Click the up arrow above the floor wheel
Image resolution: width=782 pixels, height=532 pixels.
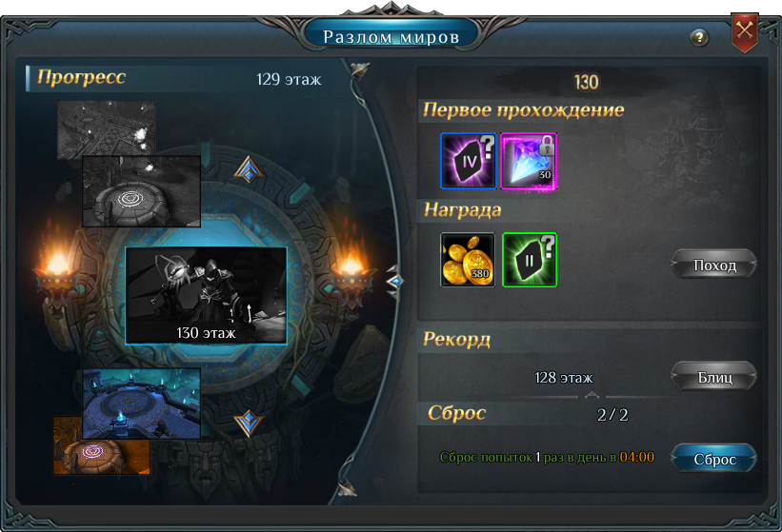[249, 169]
